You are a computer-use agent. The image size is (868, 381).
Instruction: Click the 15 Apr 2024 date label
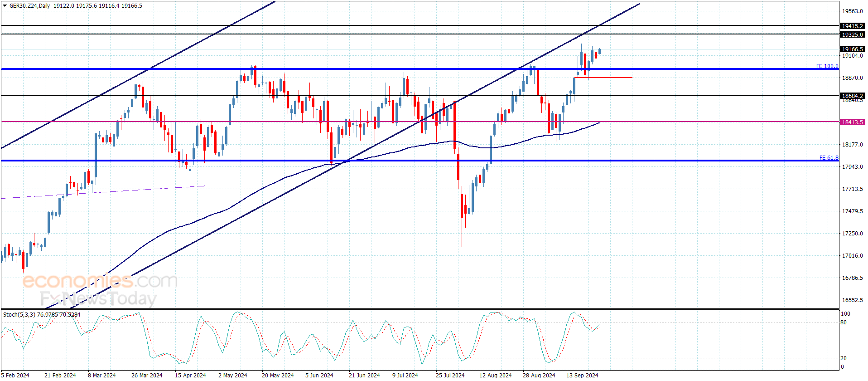tap(190, 375)
